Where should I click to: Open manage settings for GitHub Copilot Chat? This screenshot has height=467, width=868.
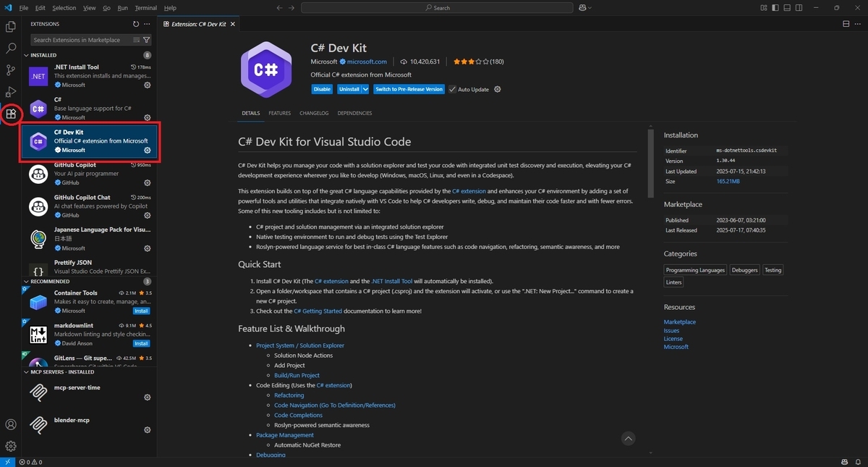pyautogui.click(x=147, y=215)
